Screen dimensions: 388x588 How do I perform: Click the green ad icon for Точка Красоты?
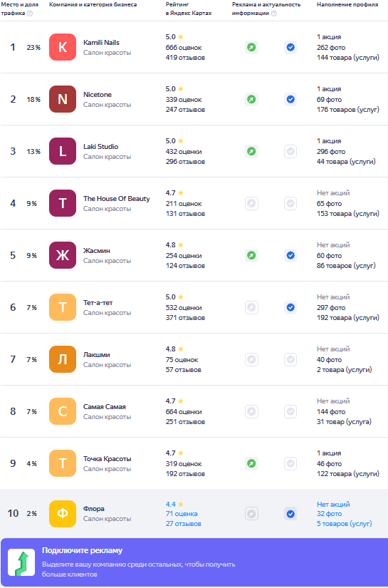click(x=252, y=463)
